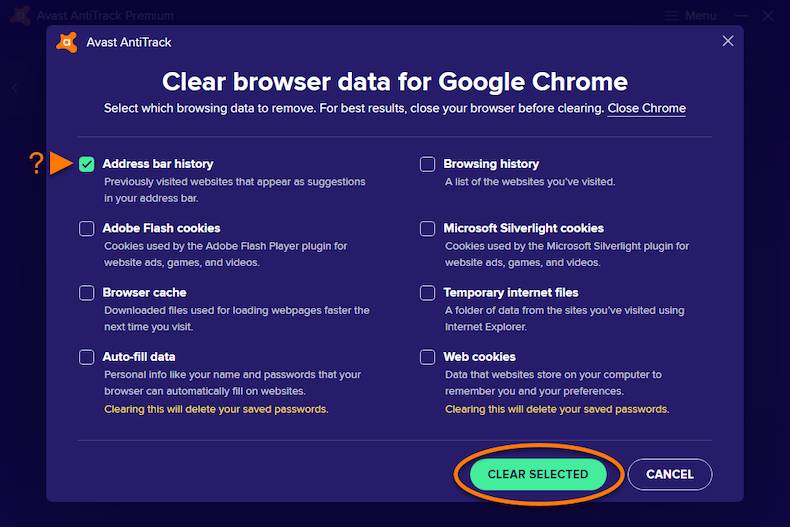Image resolution: width=790 pixels, height=527 pixels.
Task: Tick the Adobe Flash cookies checkbox
Action: (87, 228)
